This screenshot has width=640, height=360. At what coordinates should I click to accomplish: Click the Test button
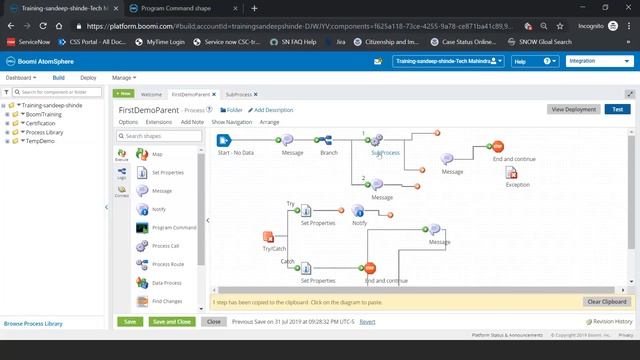tap(618, 109)
